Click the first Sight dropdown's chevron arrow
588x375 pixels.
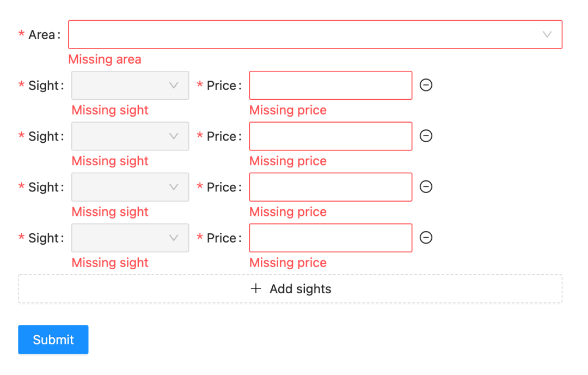tap(174, 86)
